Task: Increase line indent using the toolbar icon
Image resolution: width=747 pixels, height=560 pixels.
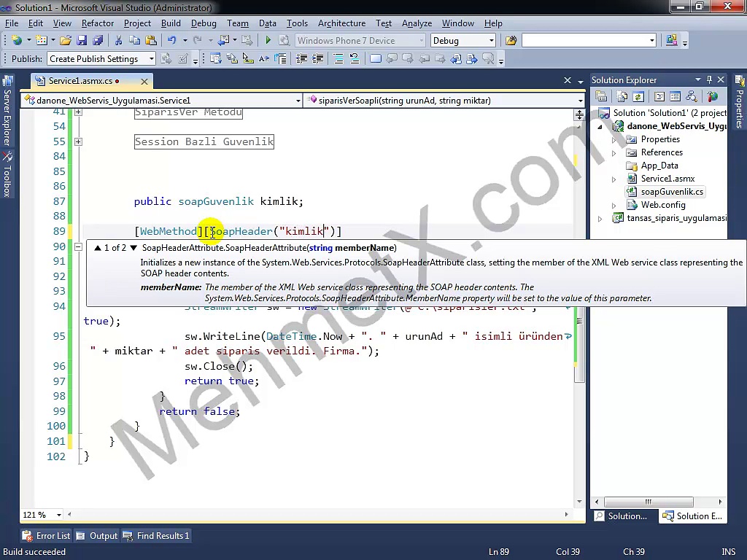Action: pyautogui.click(x=317, y=58)
